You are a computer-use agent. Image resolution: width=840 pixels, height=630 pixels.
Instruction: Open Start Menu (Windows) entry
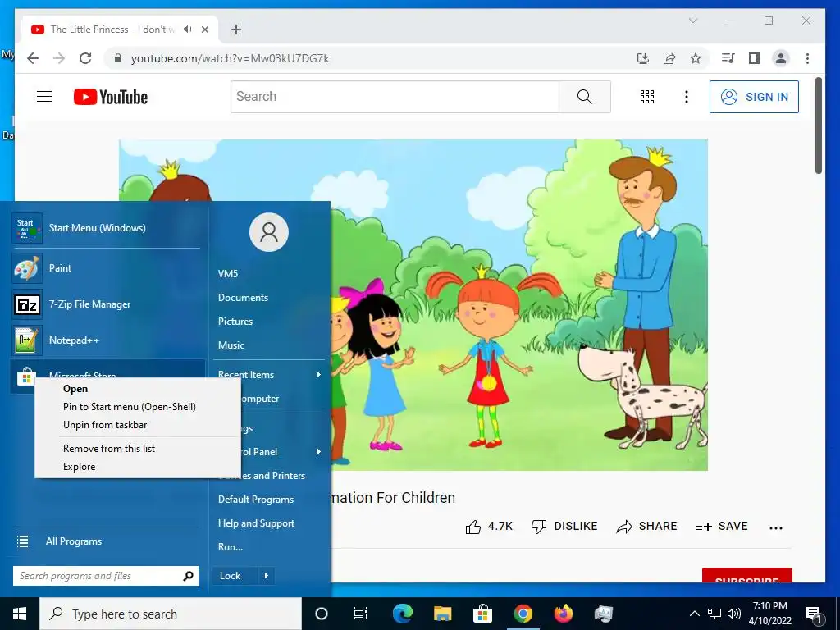tap(107, 228)
